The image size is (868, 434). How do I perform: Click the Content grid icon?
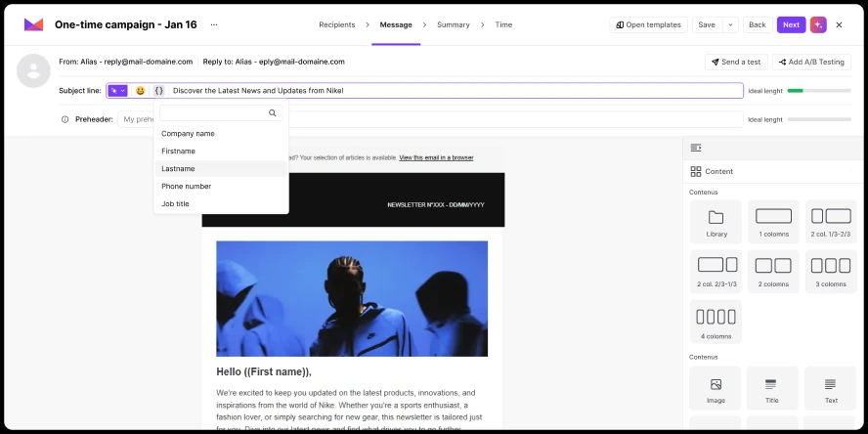pyautogui.click(x=696, y=172)
